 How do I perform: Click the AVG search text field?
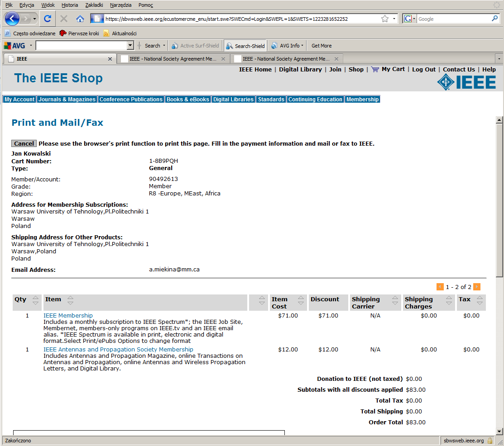(x=82, y=46)
